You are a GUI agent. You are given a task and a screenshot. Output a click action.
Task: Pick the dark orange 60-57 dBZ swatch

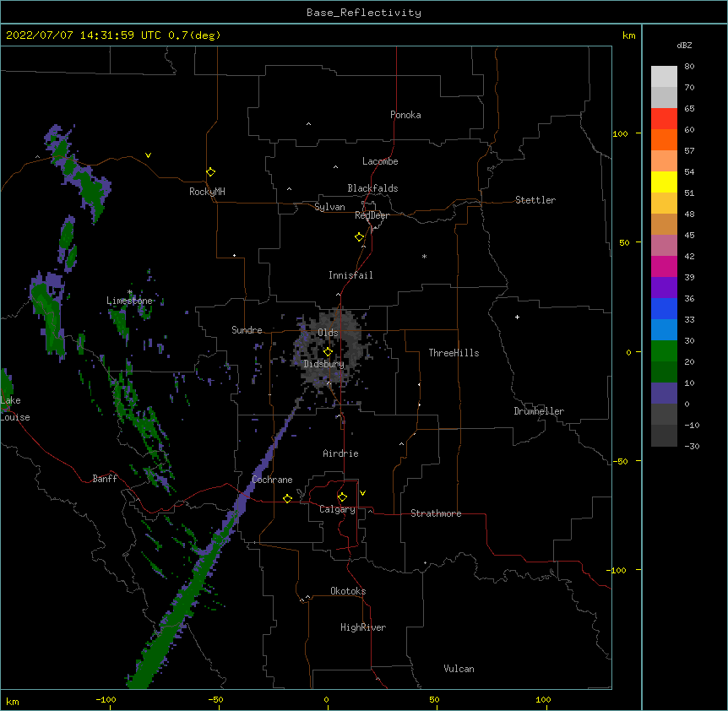point(664,139)
